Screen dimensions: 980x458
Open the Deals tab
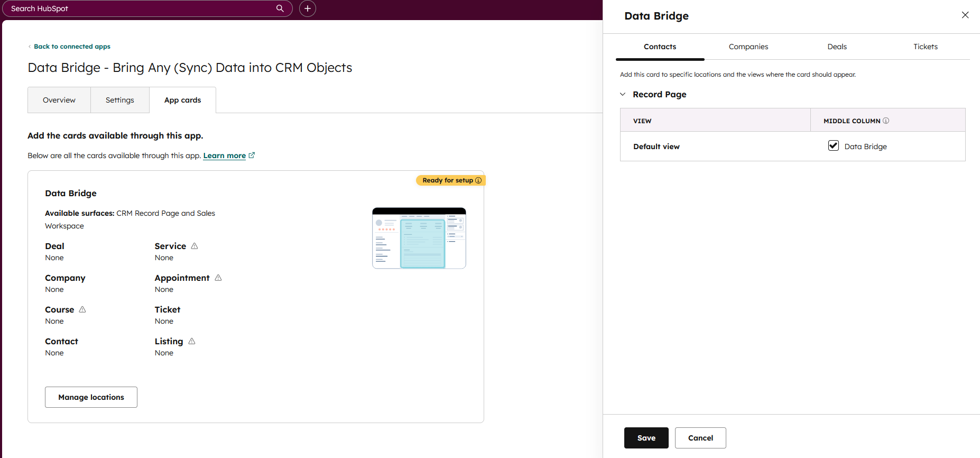837,47
